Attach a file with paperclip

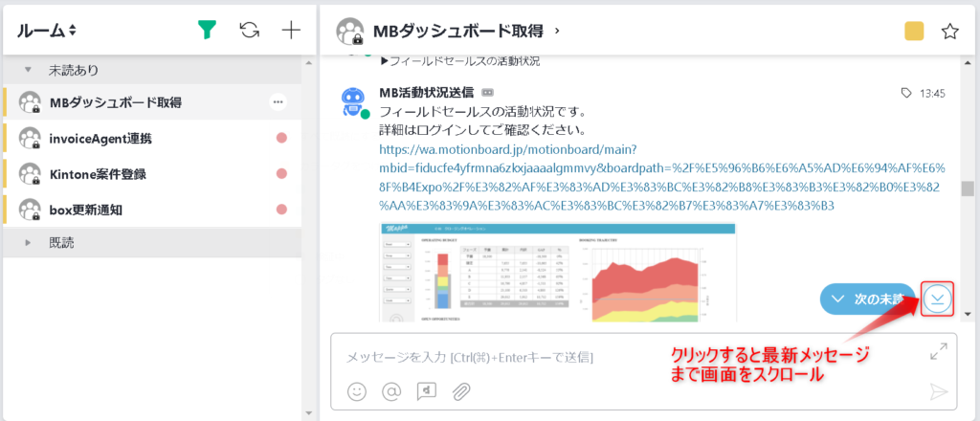point(461,391)
